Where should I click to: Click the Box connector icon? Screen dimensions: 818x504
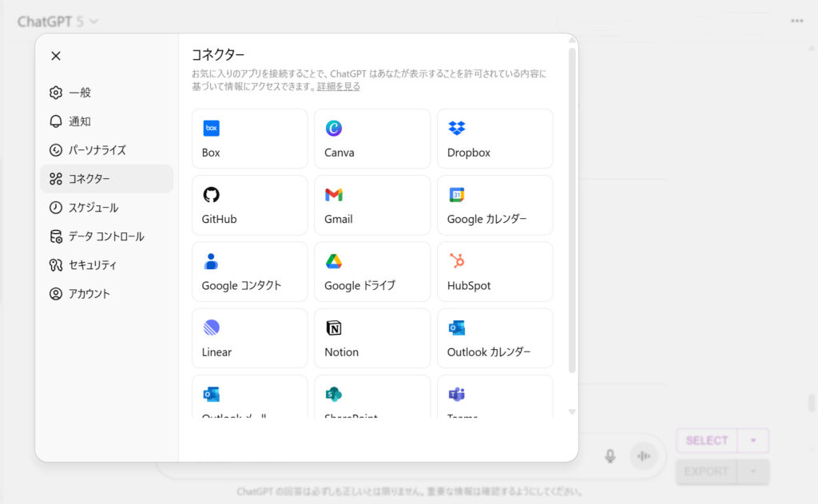(x=211, y=128)
